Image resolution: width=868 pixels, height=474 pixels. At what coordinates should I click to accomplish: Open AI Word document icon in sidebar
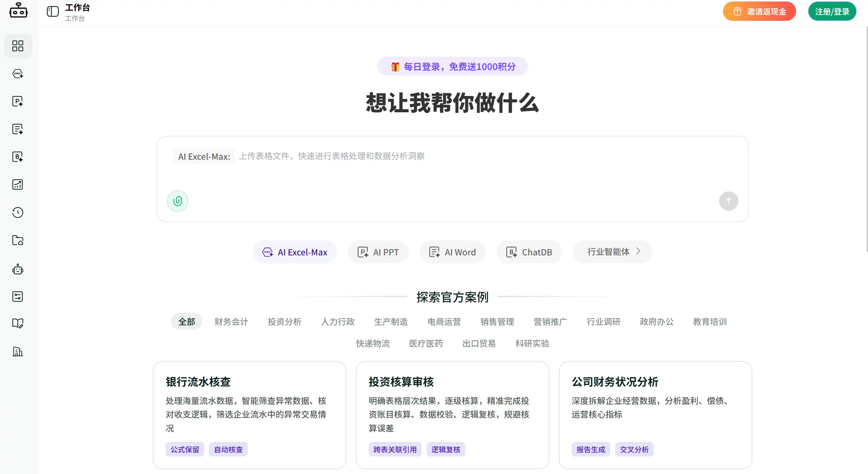pos(18,129)
